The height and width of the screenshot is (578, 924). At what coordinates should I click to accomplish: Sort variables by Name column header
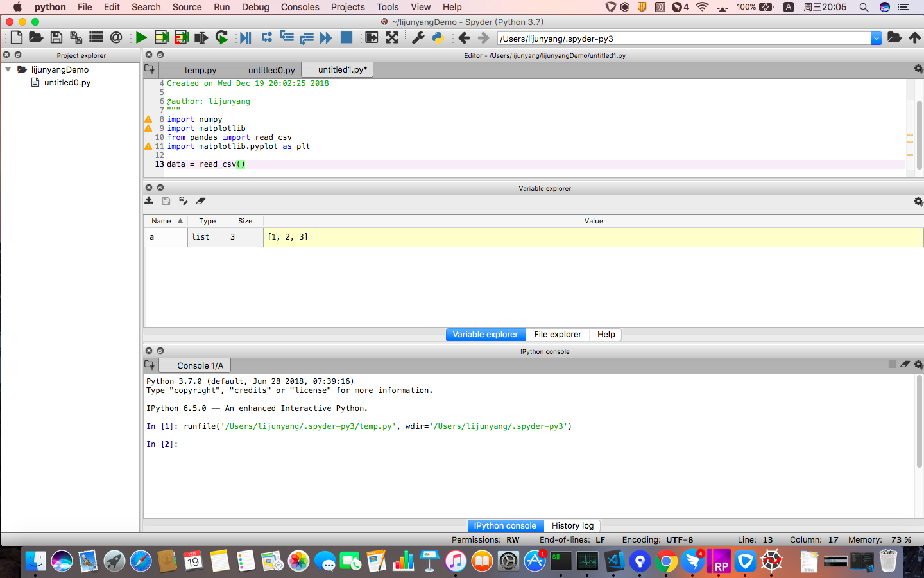point(167,221)
